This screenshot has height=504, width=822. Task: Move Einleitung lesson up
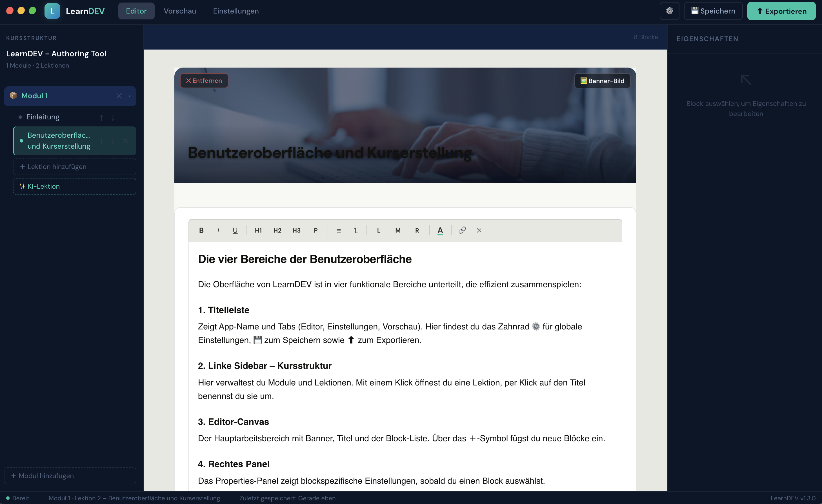[x=101, y=117]
